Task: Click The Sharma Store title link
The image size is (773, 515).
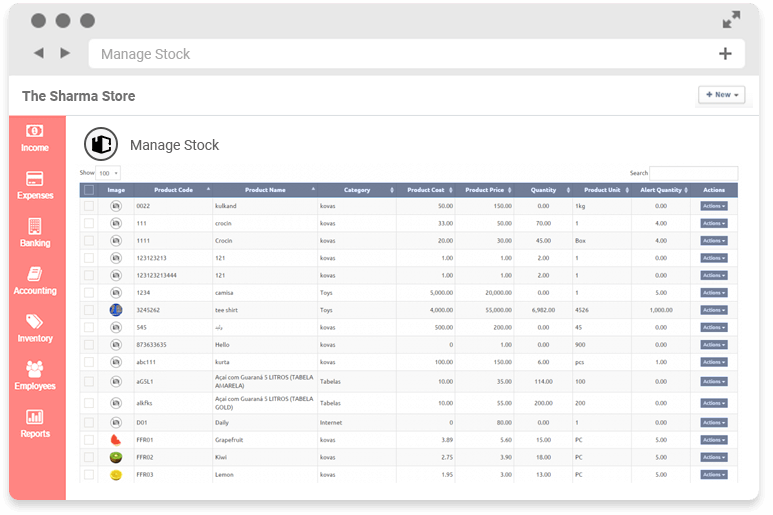Action: [x=78, y=96]
